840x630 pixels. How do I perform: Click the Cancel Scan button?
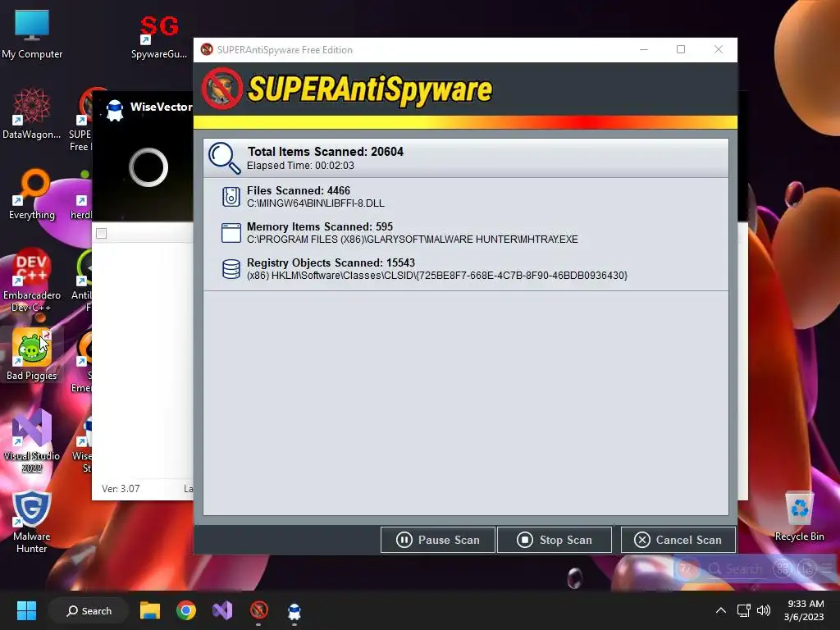[x=678, y=540]
